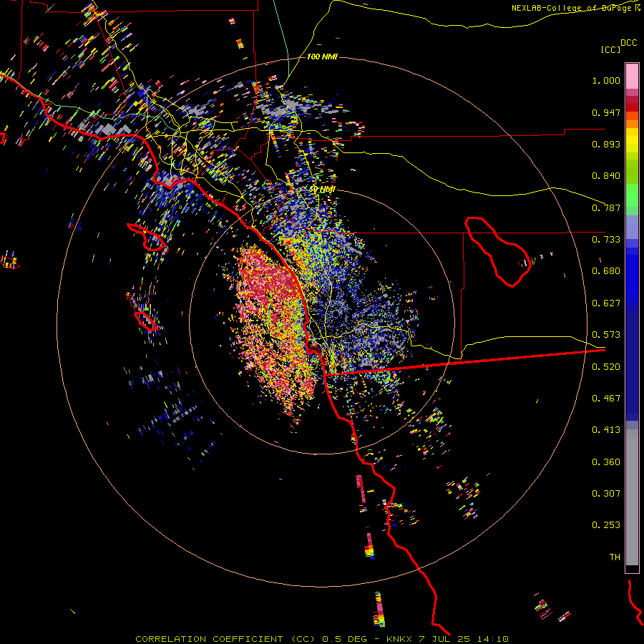Click the 0.733 scale value

606,240
